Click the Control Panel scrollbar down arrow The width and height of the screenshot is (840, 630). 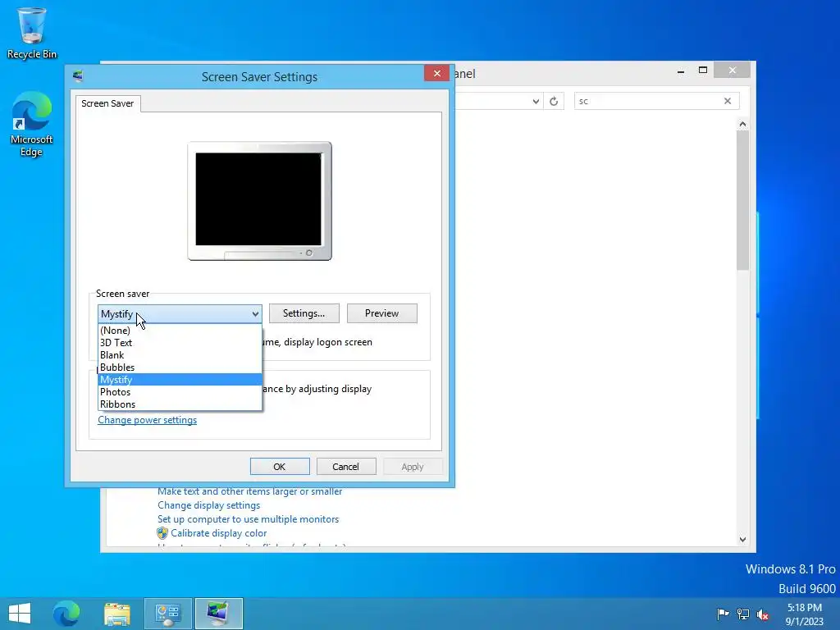[742, 540]
